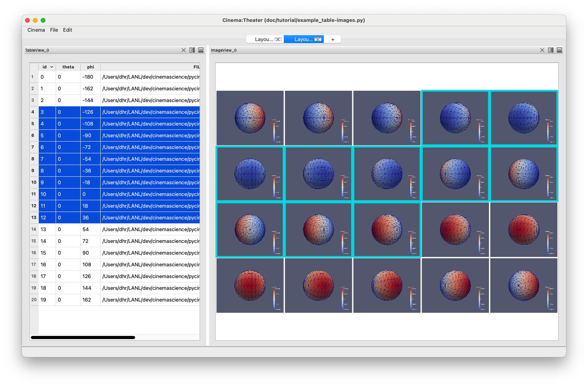This screenshot has height=386, width=588.
Task: Select fifth red sphere thumbnail in third row
Action: [524, 230]
